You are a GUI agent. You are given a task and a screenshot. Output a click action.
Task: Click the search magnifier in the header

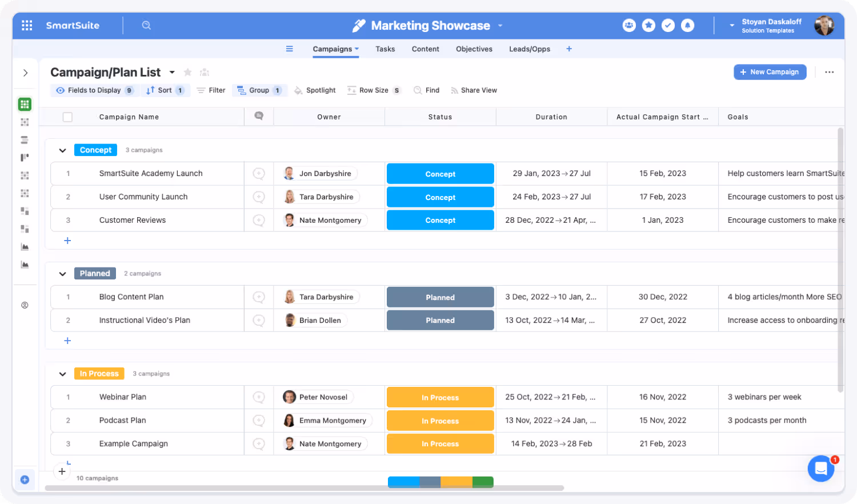coord(146,25)
